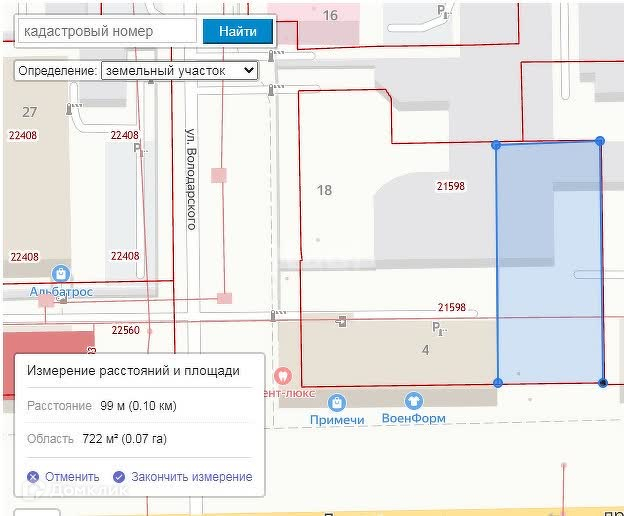Click the Закончить измерение checkmark icon
Image resolution: width=624 pixels, height=516 pixels.
tap(119, 477)
